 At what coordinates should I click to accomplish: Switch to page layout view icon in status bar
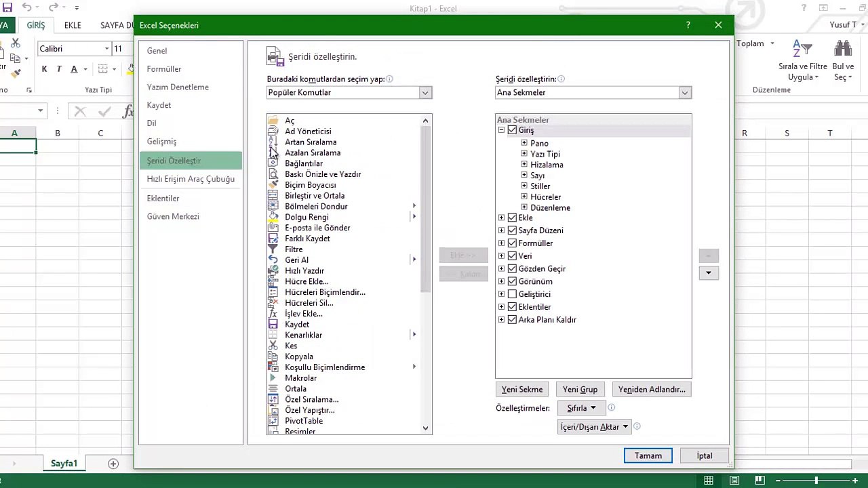point(734,481)
